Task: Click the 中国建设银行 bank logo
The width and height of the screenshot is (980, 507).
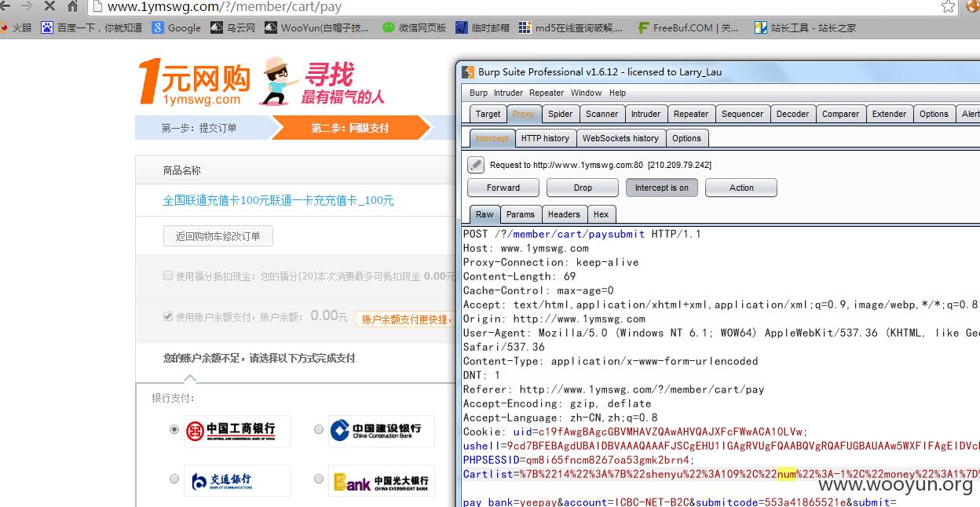Action: coord(382,430)
